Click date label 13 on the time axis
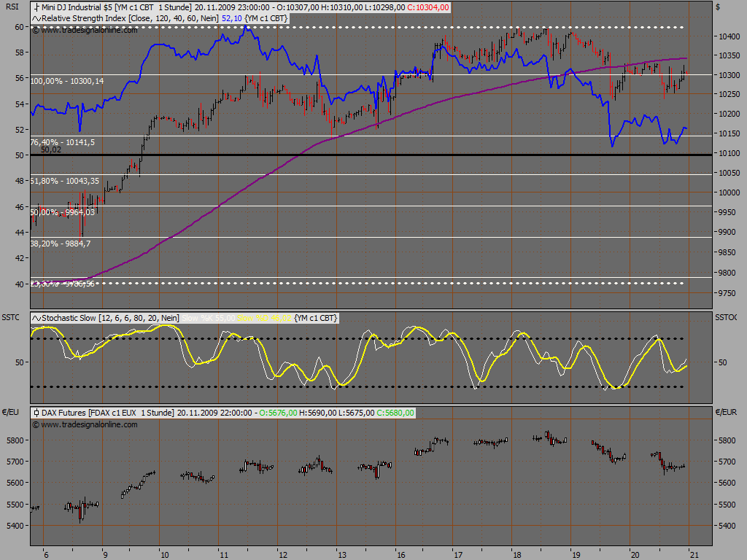 point(342,555)
